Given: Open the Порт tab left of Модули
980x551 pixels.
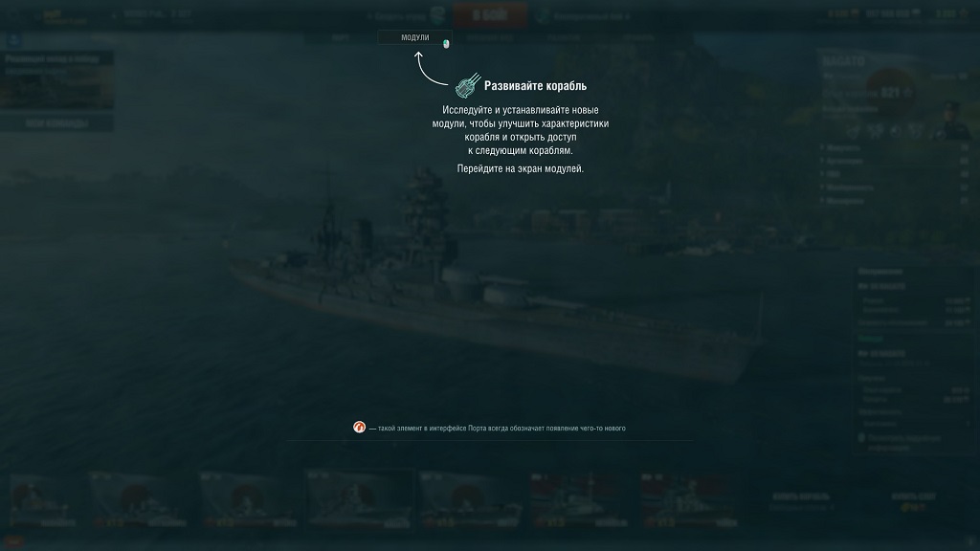Looking at the screenshot, I should point(341,38).
